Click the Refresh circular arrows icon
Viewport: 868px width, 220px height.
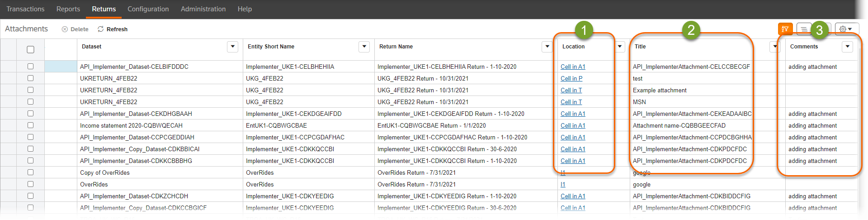[x=101, y=29]
